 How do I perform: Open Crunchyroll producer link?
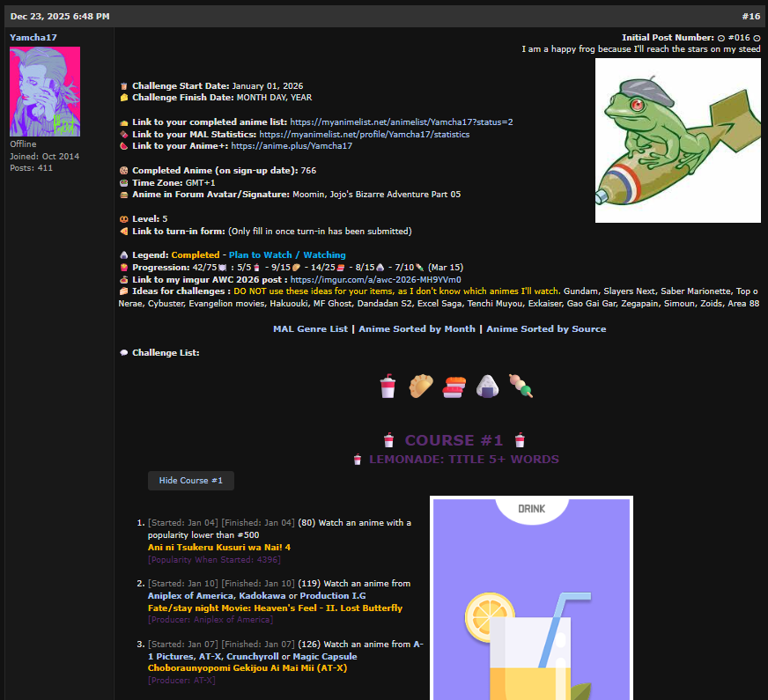point(252,657)
